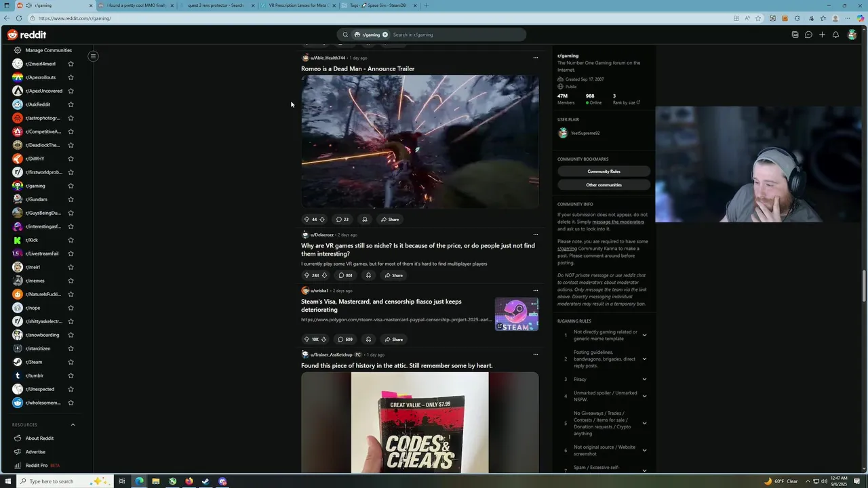Favorite r/2meirl4meirl with its star
The image size is (868, 488).
(x=71, y=64)
